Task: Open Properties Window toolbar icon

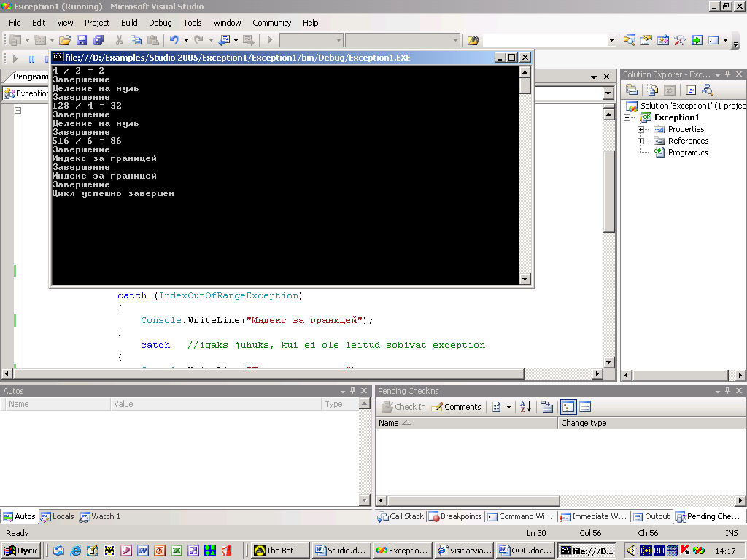Action: [x=646, y=41]
